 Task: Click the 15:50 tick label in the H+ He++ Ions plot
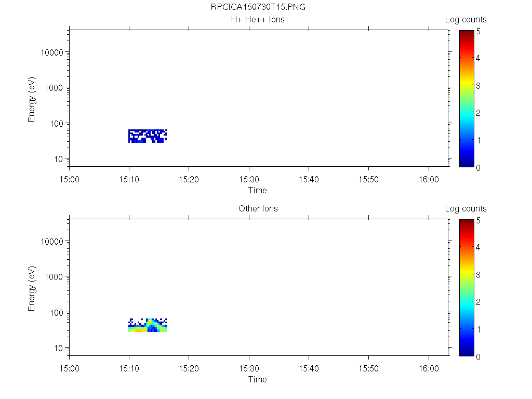tap(369, 179)
